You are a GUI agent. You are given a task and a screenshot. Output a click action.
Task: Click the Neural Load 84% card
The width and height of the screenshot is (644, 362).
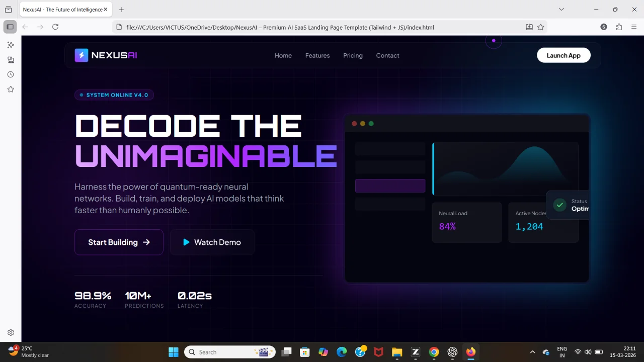tap(467, 222)
